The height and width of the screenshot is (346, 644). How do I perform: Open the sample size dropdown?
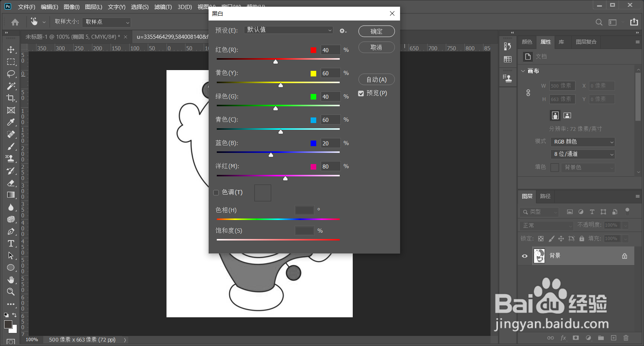point(107,22)
